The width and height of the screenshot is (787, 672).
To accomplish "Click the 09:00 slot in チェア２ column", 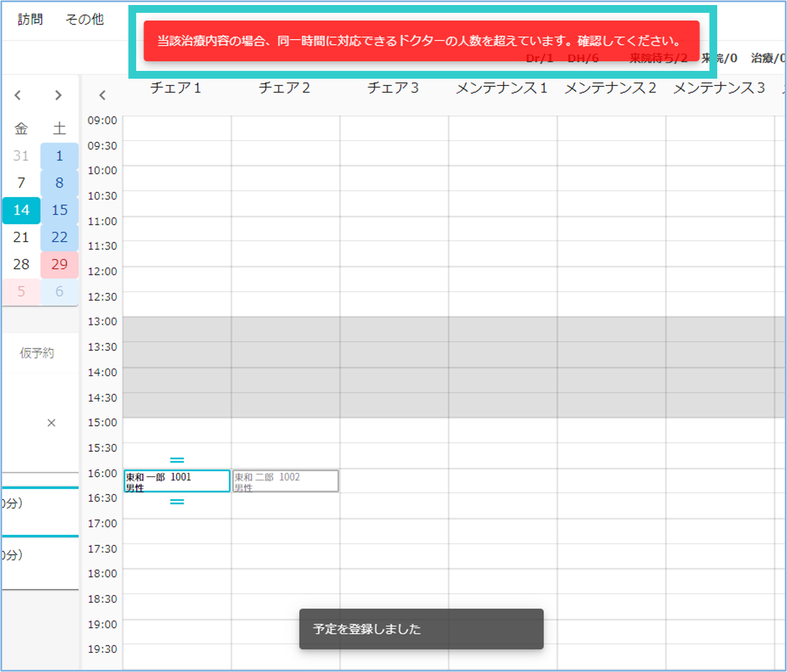I will tap(285, 128).
